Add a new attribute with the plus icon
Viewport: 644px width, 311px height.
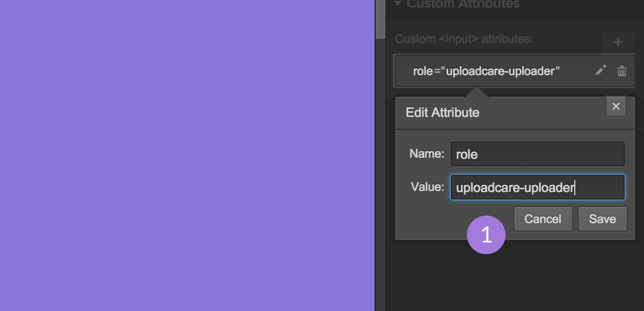[618, 42]
